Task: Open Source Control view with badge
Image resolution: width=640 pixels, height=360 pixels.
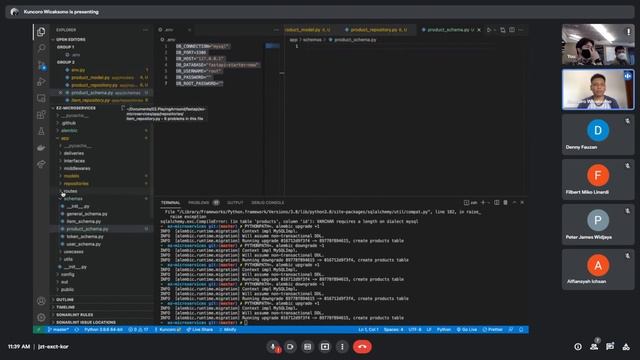Action: [41, 65]
